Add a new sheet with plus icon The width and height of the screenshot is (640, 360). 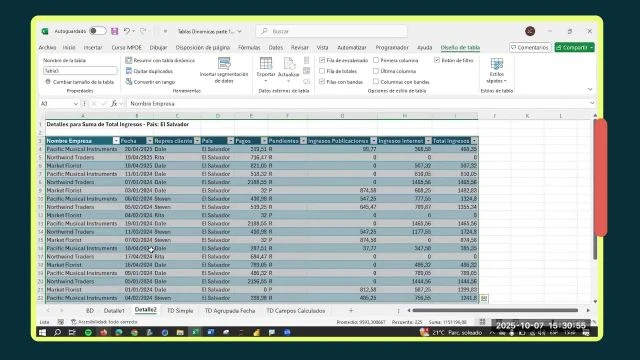click(351, 311)
